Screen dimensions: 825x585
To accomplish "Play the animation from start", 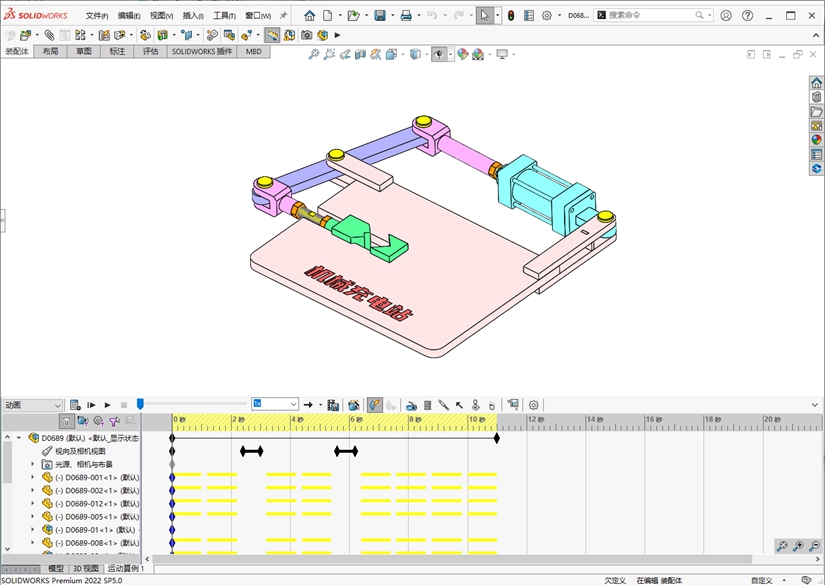I will coord(91,405).
